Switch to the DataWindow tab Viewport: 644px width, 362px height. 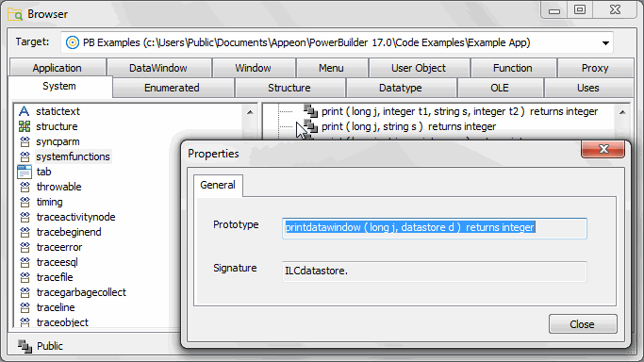(158, 68)
